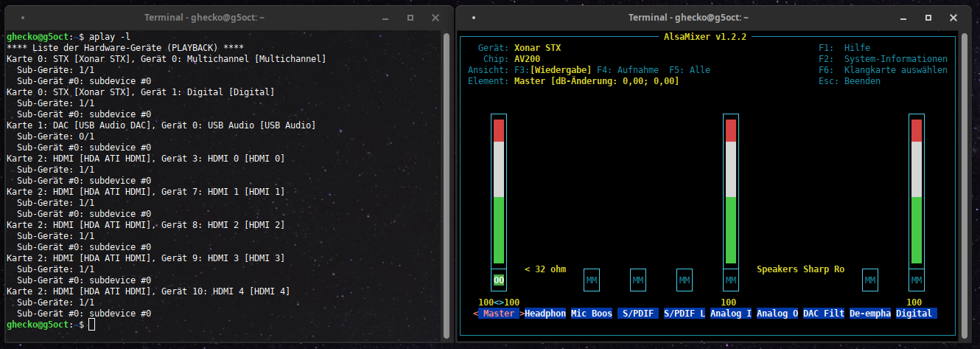Select the Mic Boos channel label
The height and width of the screenshot is (349, 980).
[592, 314]
